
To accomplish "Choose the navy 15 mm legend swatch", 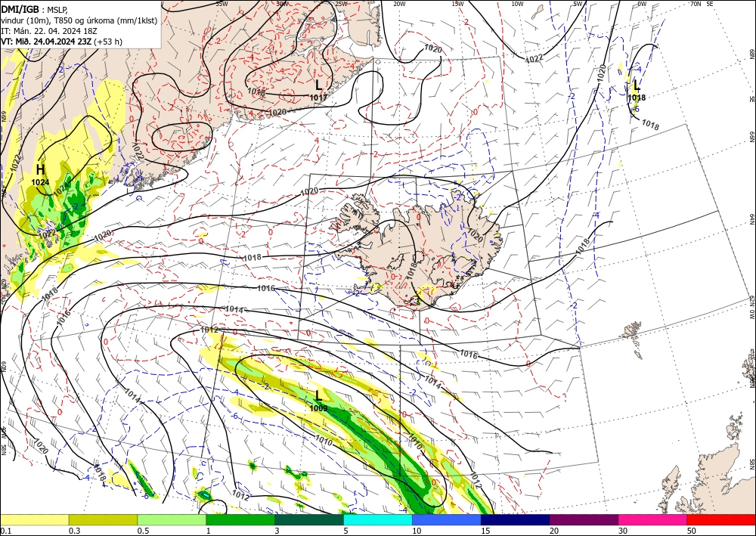I will click(x=516, y=519).
